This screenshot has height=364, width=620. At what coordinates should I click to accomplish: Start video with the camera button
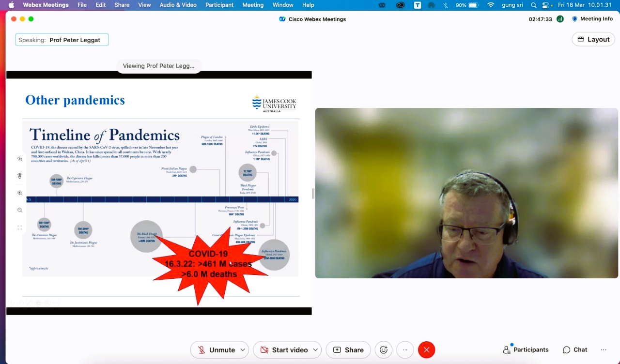pyautogui.click(x=284, y=350)
